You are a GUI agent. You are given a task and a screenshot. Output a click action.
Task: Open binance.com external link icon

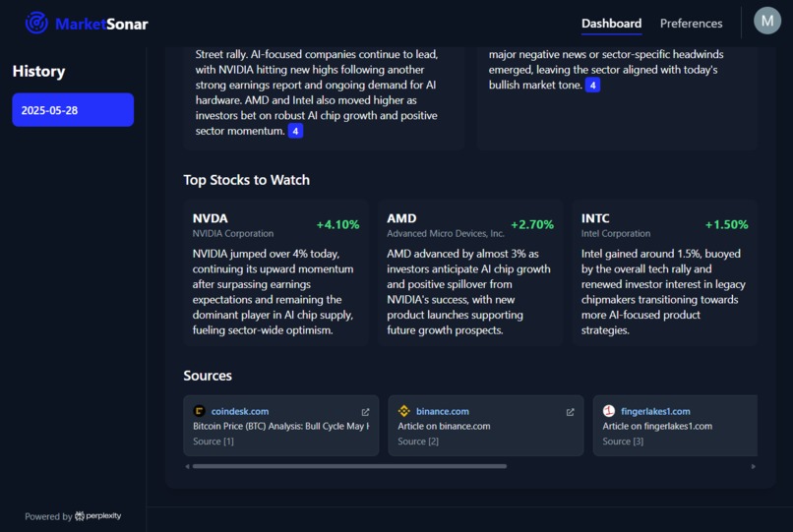click(570, 412)
